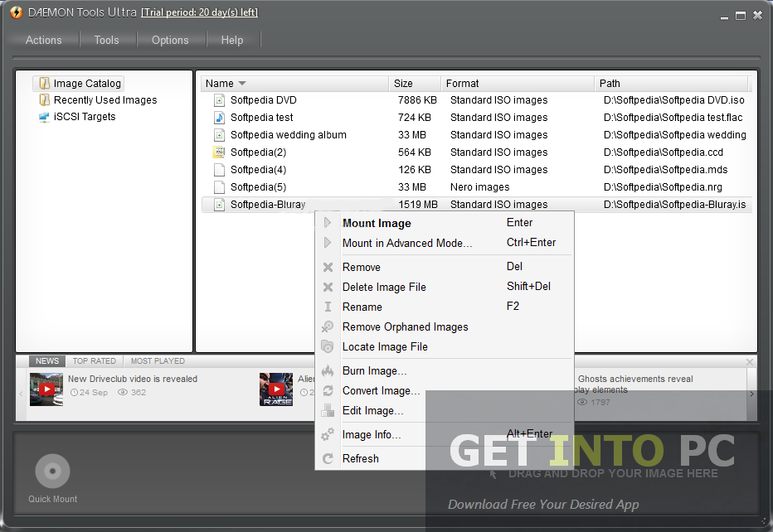Click the Quick Mount disc button

tap(53, 472)
